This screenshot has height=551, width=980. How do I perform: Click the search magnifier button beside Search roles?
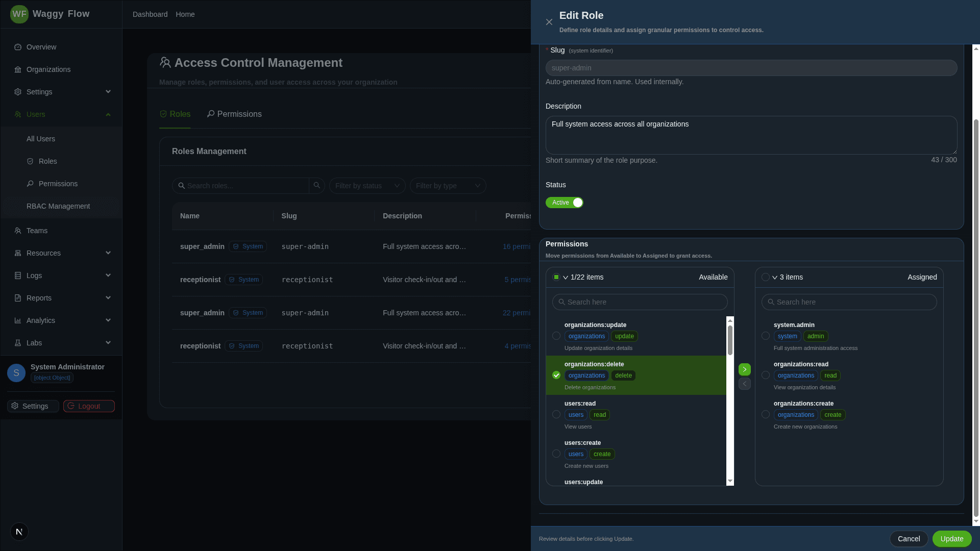(x=316, y=186)
